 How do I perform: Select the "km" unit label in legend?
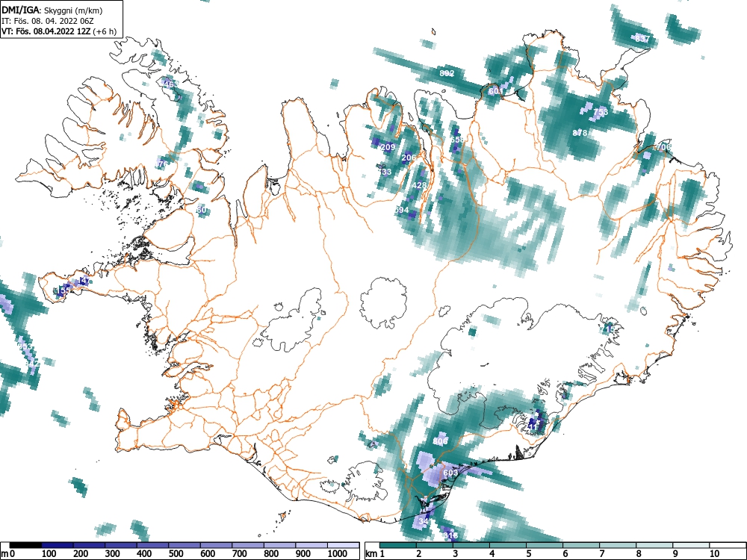(371, 553)
